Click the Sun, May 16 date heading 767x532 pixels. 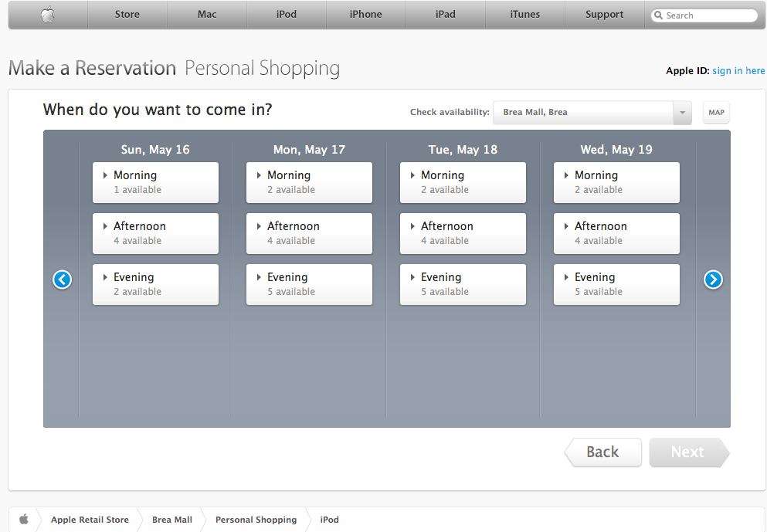pyautogui.click(x=155, y=150)
